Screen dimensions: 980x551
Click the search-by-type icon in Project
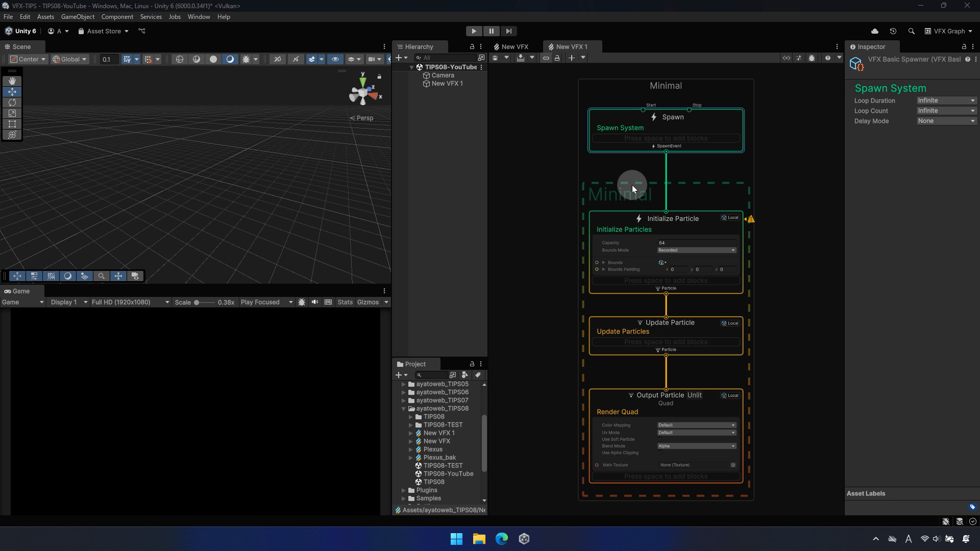tap(465, 375)
